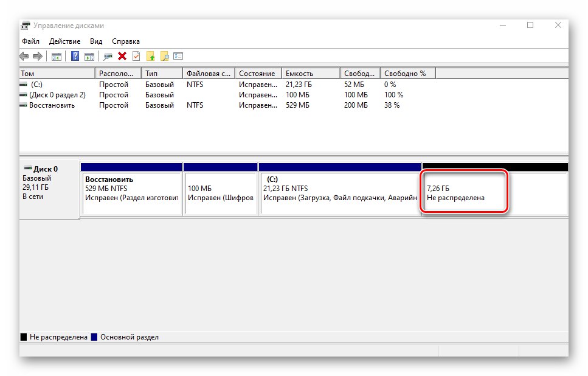Open help via blue question mark icon
The image size is (588, 376).
(75, 57)
